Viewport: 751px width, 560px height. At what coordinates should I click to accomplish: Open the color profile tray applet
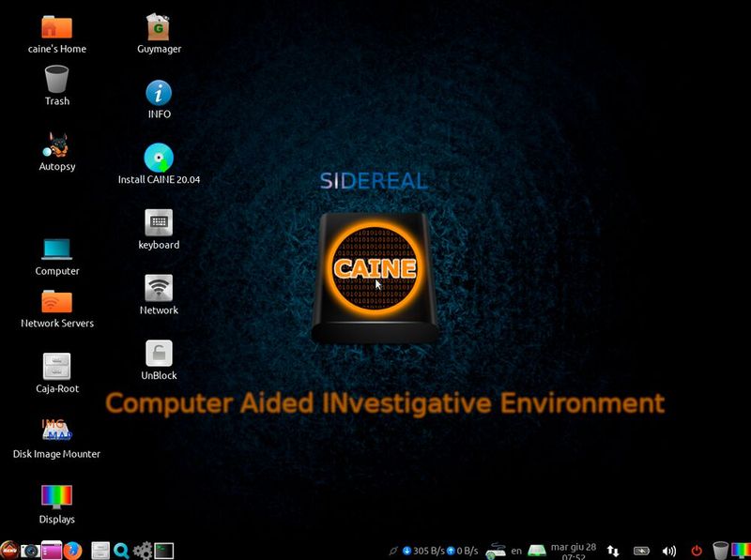tap(741, 551)
